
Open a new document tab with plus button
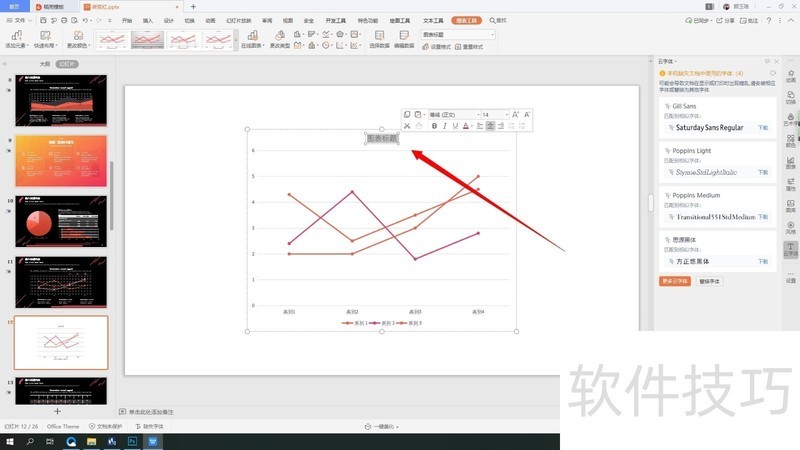coord(193,7)
